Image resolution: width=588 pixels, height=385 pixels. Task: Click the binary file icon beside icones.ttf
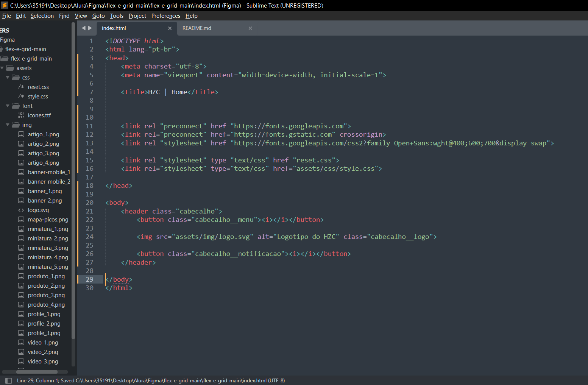pyautogui.click(x=21, y=115)
